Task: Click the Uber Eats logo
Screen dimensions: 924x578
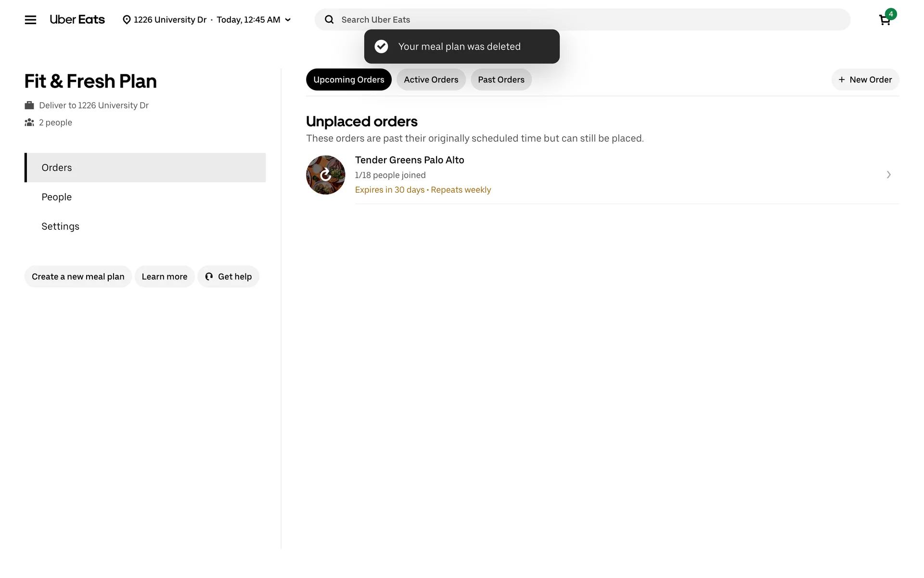Action: tap(77, 20)
